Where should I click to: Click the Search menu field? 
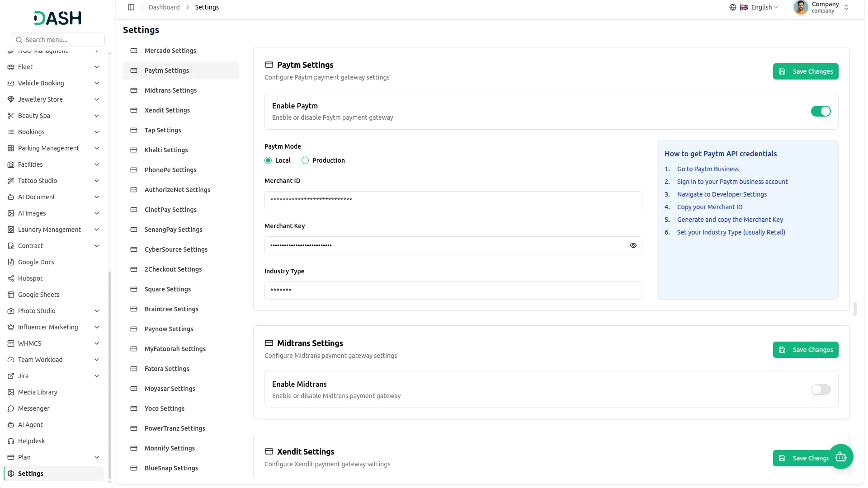[x=58, y=40]
